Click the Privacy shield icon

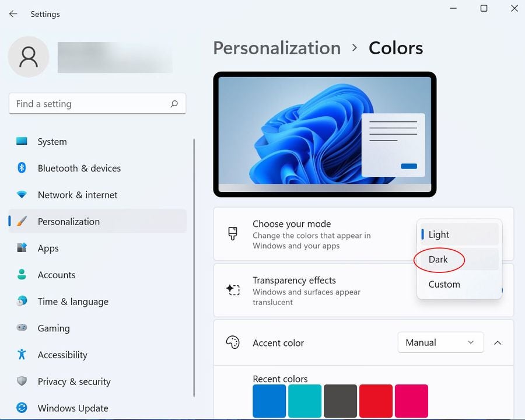pyautogui.click(x=22, y=381)
